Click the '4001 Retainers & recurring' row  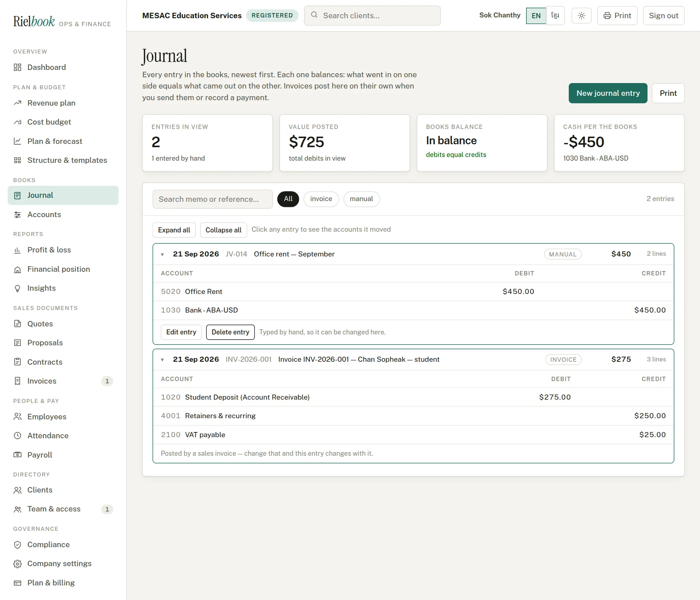coord(413,416)
